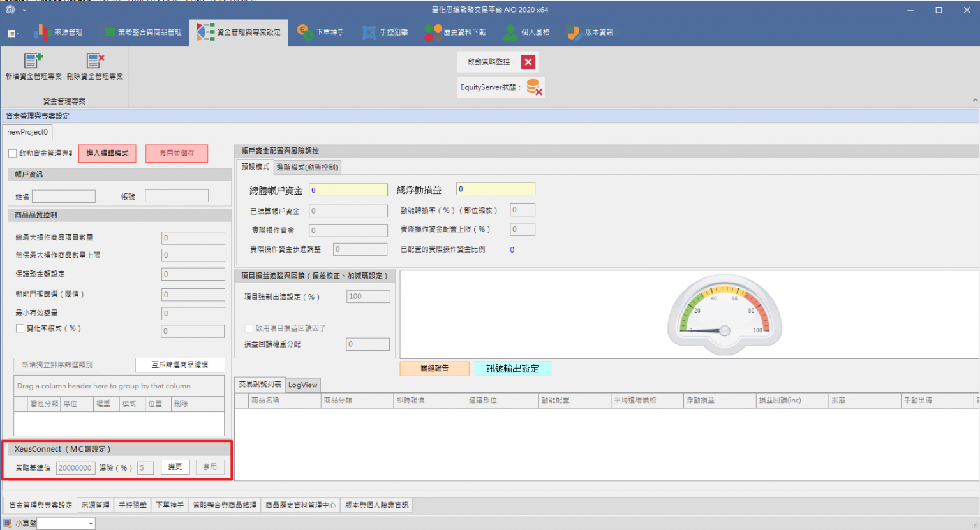Open the quick access dropdown in title bar
The width and height of the screenshot is (980, 530).
click(24, 10)
